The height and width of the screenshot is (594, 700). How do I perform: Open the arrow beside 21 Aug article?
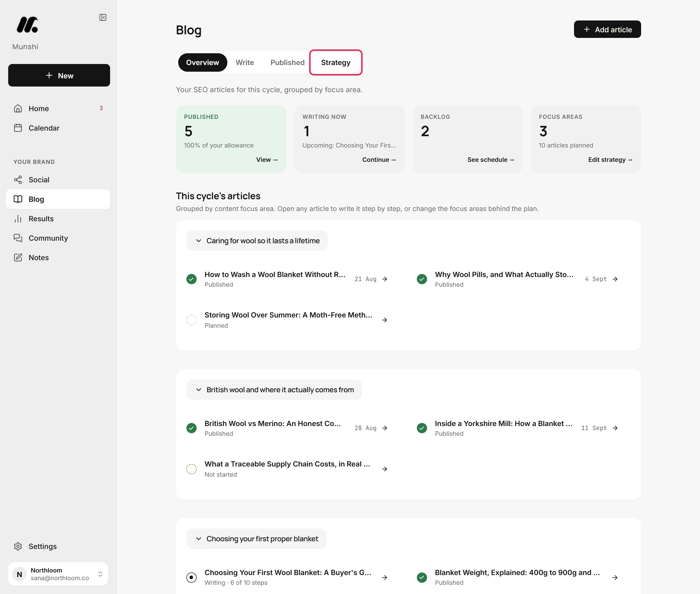385,279
